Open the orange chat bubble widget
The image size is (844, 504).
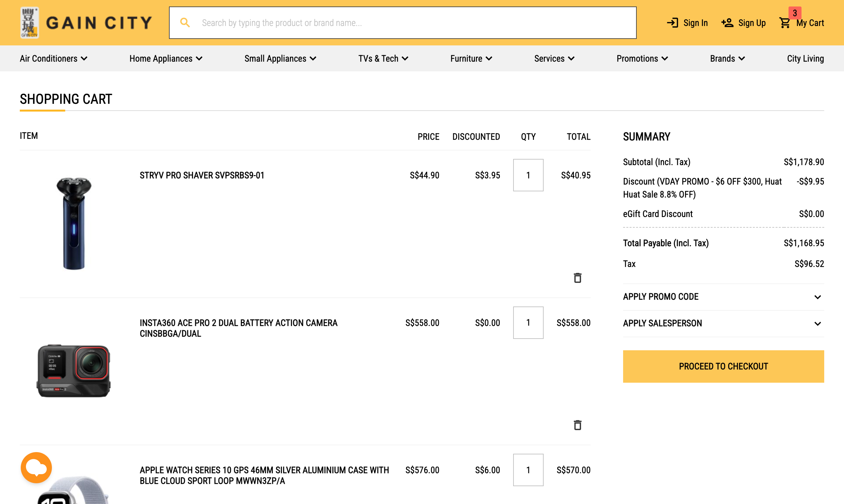point(36,468)
